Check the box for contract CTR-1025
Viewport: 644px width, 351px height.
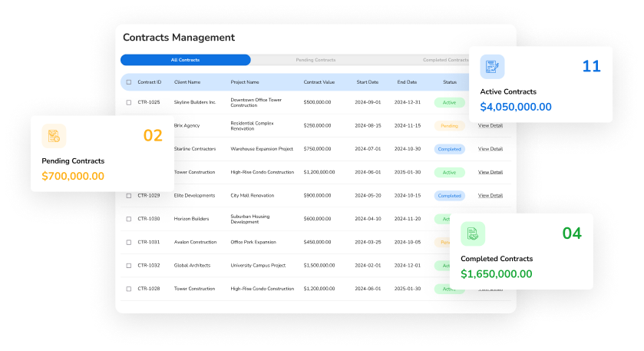[129, 102]
